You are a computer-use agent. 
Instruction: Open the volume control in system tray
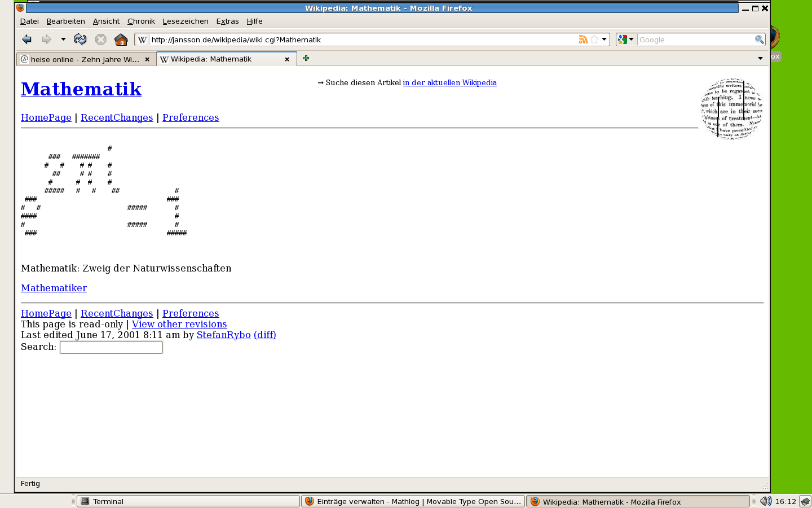(765, 501)
